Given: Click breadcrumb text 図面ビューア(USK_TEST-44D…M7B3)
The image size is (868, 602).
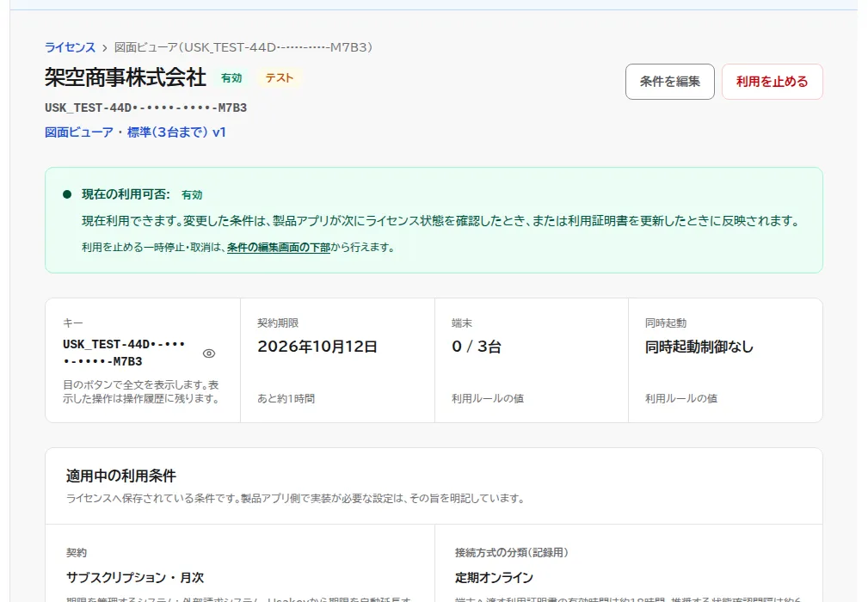Looking at the screenshot, I should tap(243, 47).
